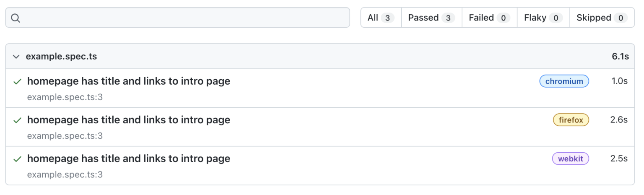Click the green checkmark for chromium test
Screen dimensions: 644x195
point(17,82)
